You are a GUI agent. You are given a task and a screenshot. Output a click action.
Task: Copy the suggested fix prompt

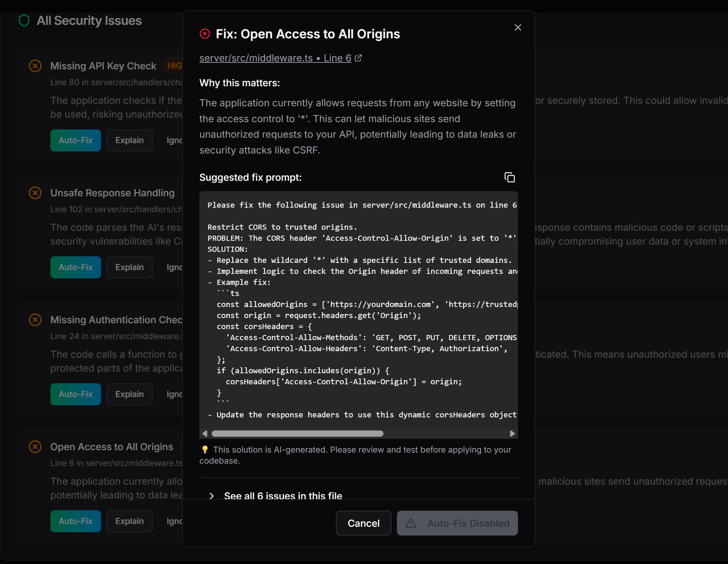click(x=509, y=177)
